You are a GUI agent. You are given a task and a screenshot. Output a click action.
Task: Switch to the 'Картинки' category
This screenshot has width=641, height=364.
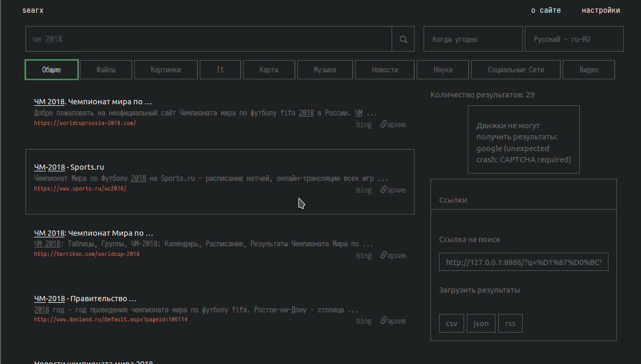pos(166,70)
